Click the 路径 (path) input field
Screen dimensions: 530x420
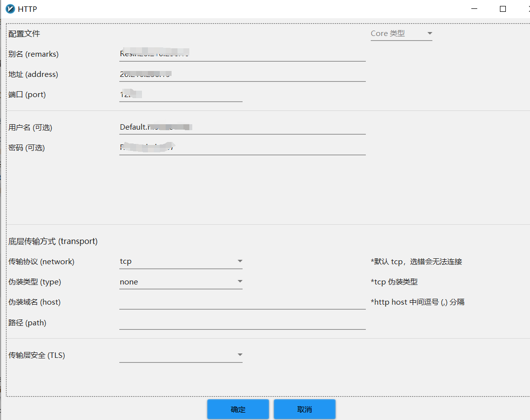pyautogui.click(x=243, y=323)
